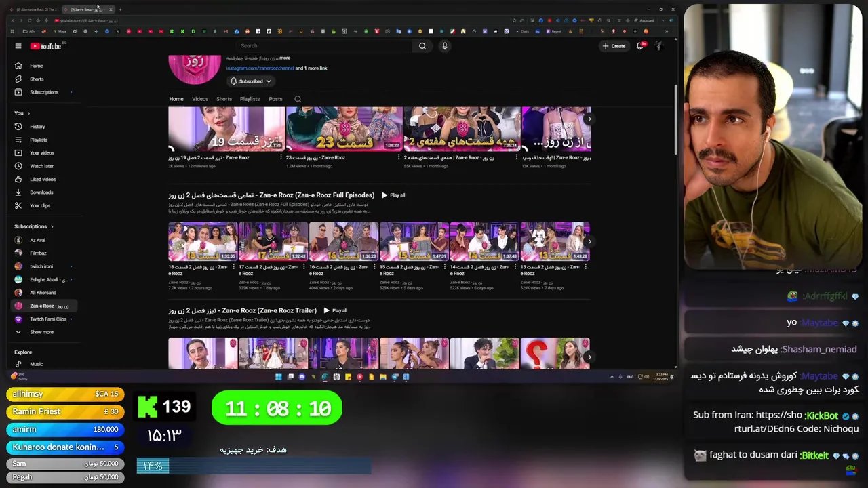Switch to channel Posts tab

tap(275, 99)
